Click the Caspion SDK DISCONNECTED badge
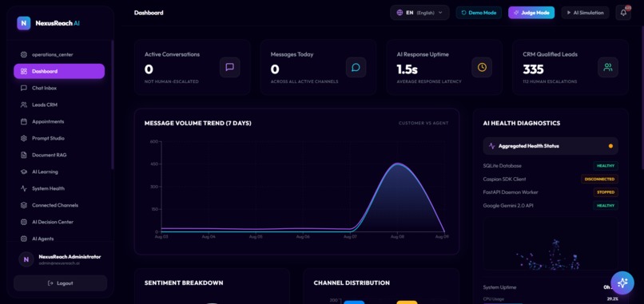 (599, 179)
